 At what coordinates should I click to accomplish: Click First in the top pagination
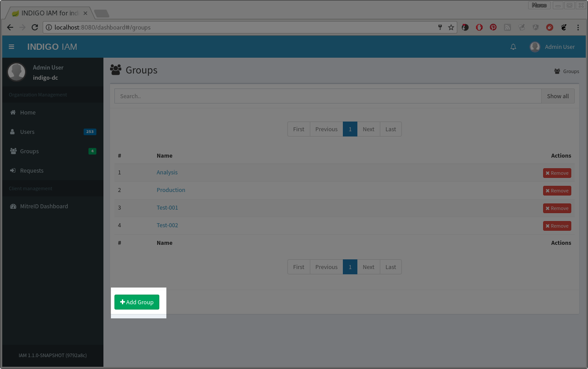(298, 129)
